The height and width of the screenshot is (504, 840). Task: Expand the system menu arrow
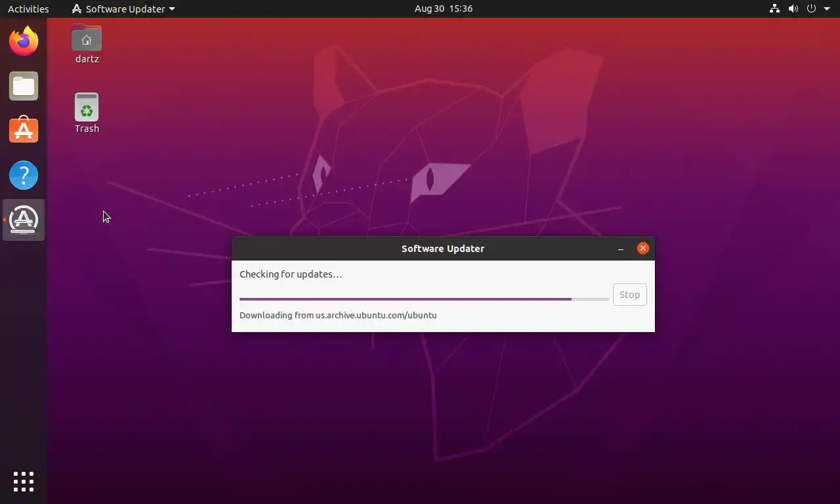pos(827,9)
